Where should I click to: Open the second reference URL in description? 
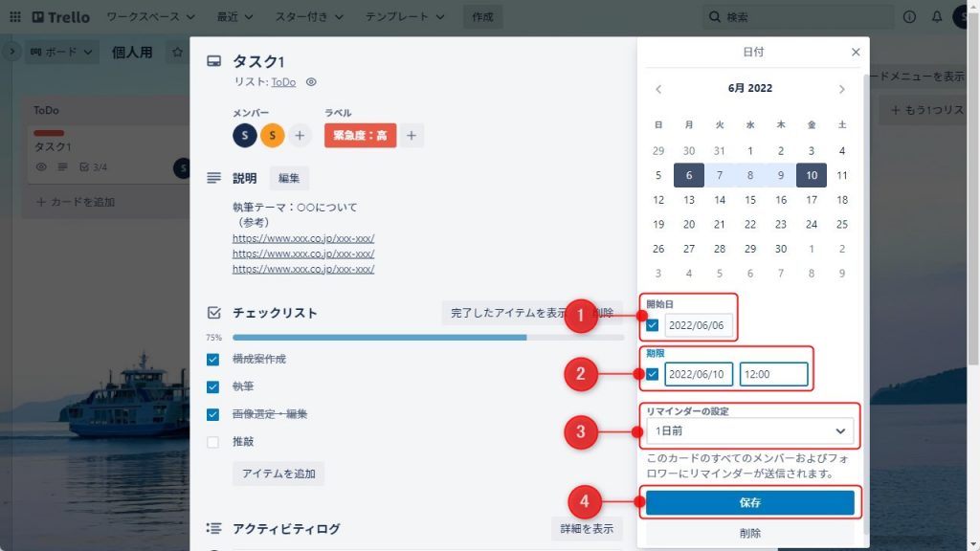pos(303,253)
